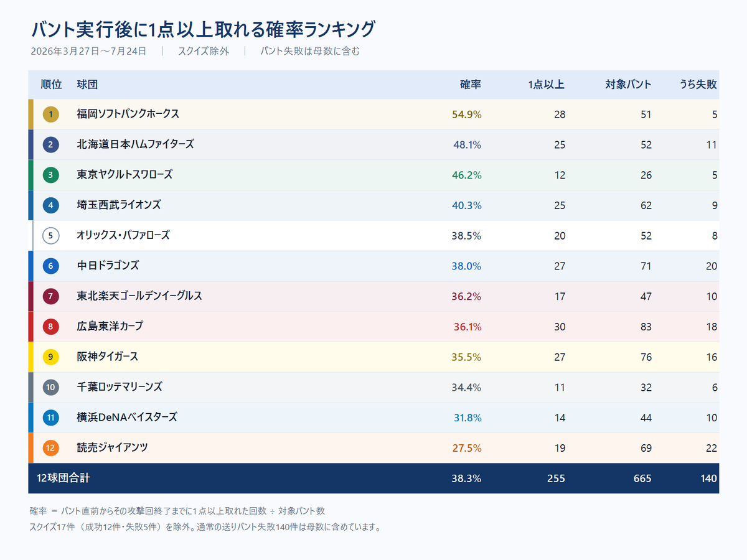The height and width of the screenshot is (560, 747).
Task: Click the total 255 value
Action: [557, 478]
